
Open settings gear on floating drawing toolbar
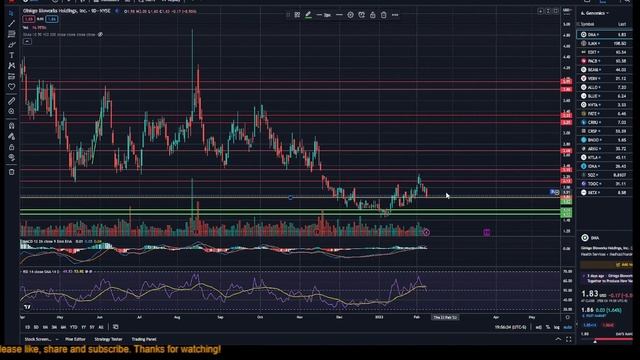click(350, 15)
